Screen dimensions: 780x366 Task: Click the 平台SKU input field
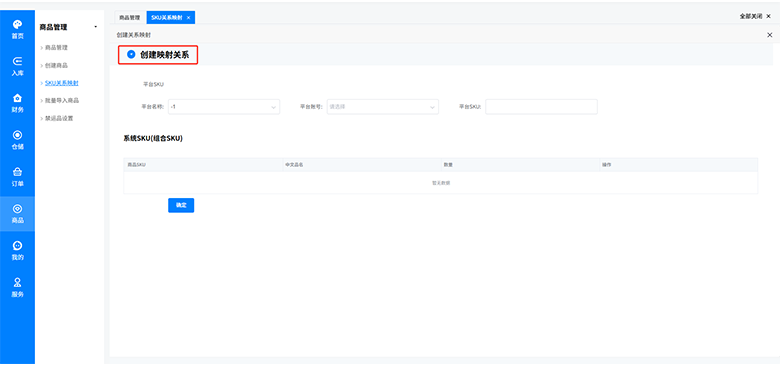(x=541, y=107)
